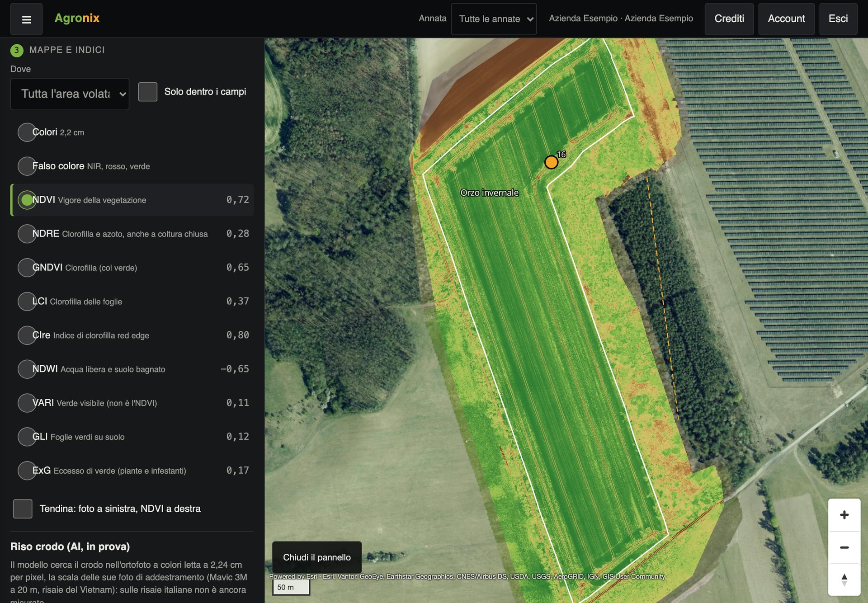Click the 50 m scale bar
This screenshot has height=603, width=868.
(291, 587)
